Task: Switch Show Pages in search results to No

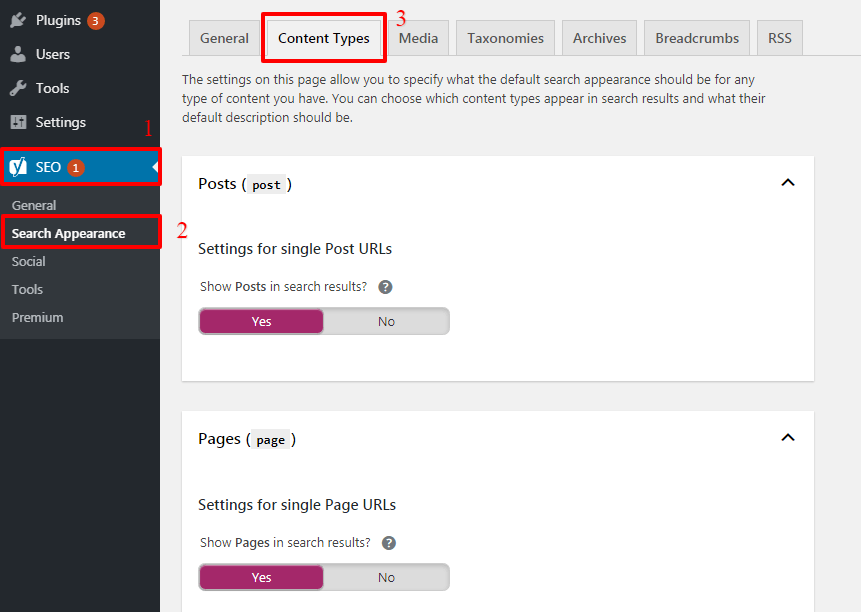Action: [386, 577]
